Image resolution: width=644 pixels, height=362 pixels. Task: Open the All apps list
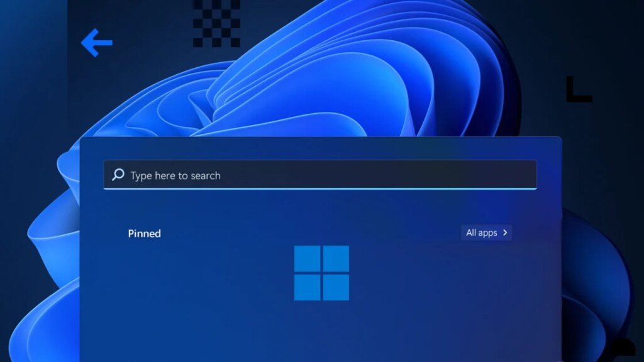[486, 233]
